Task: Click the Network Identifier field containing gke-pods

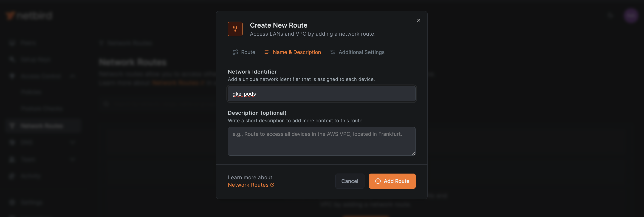Action: [322, 94]
